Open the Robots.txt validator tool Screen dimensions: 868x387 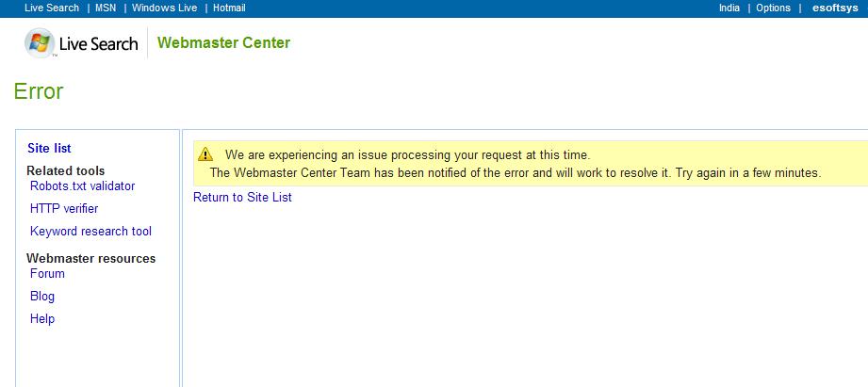(x=82, y=186)
